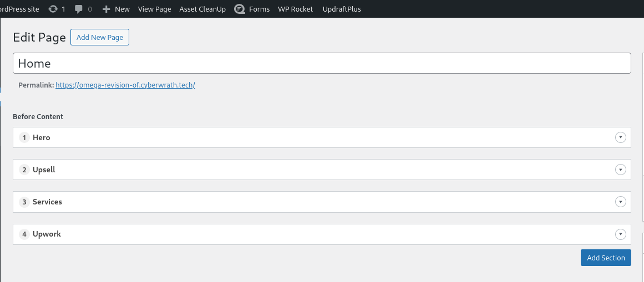The width and height of the screenshot is (644, 282).
Task: Expand the Hero section arrow
Action: (621, 137)
